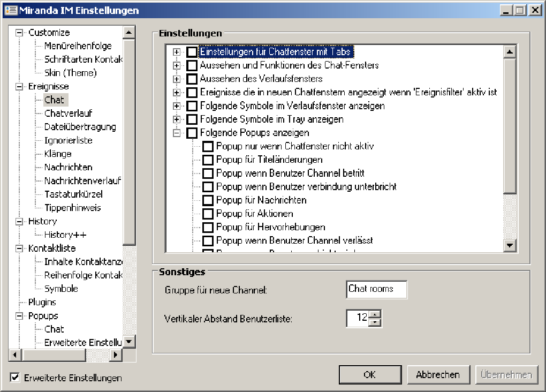This screenshot has width=546, height=392.
Task: Click left tree horizontal scroll right arrow
Action: coord(116,355)
